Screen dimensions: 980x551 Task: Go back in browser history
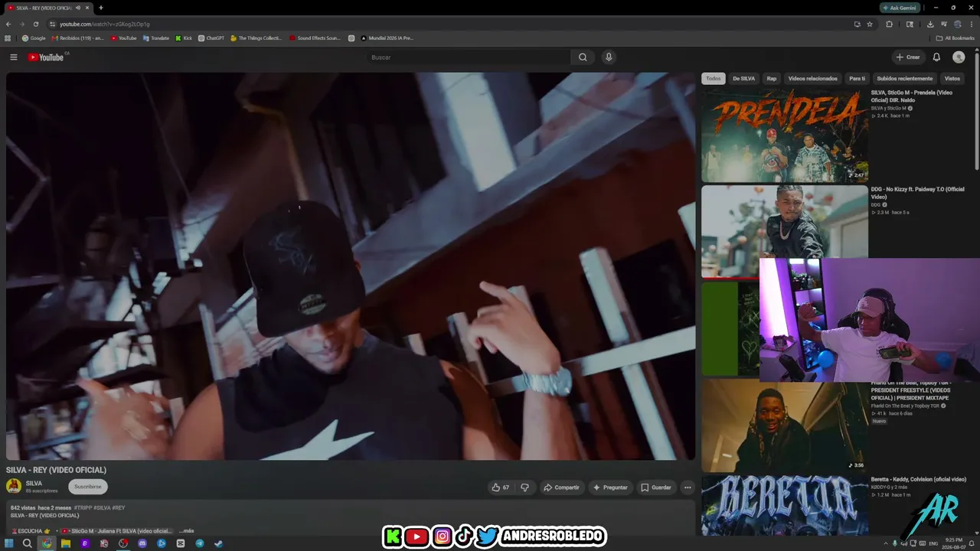click(8, 24)
